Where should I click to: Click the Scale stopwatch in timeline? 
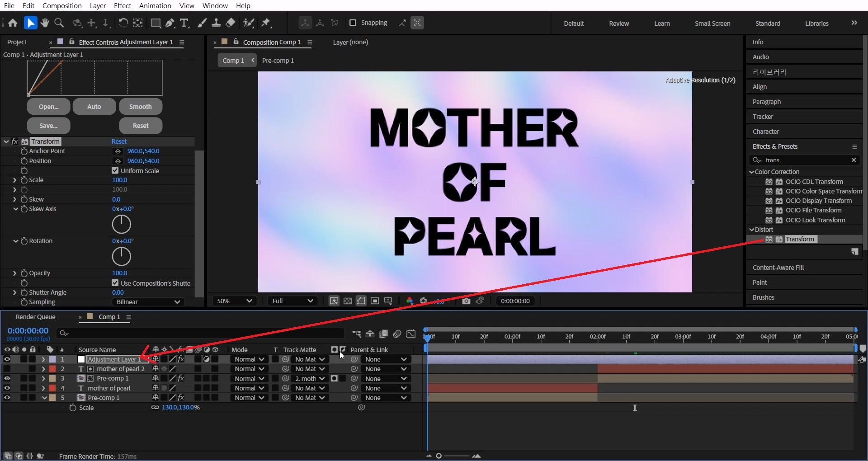(x=73, y=408)
